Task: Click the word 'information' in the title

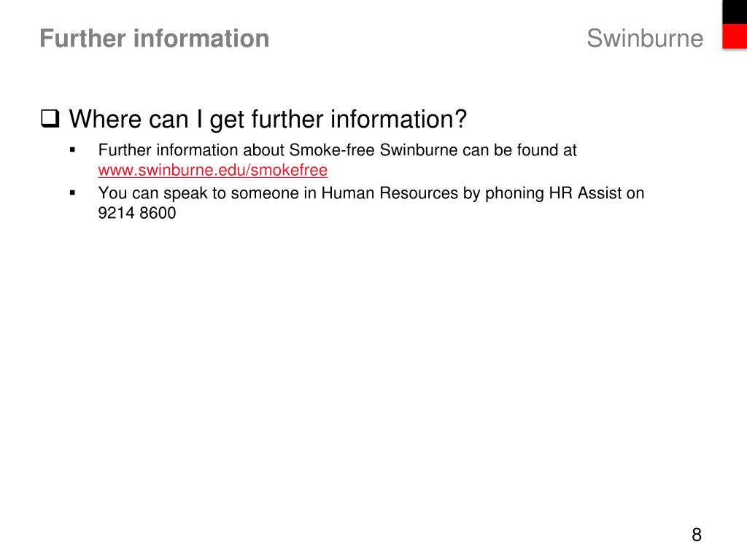Action: point(201,38)
